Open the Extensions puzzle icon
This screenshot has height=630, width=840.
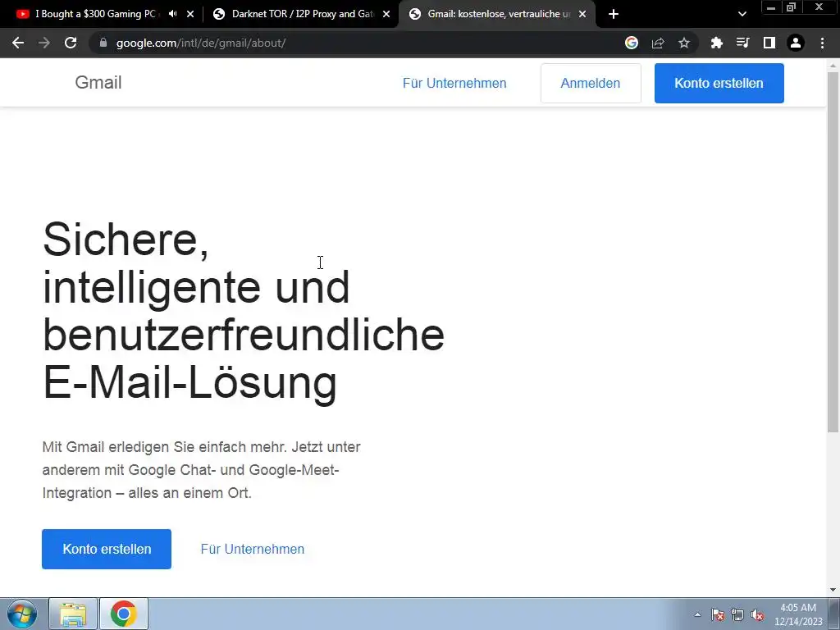click(717, 43)
